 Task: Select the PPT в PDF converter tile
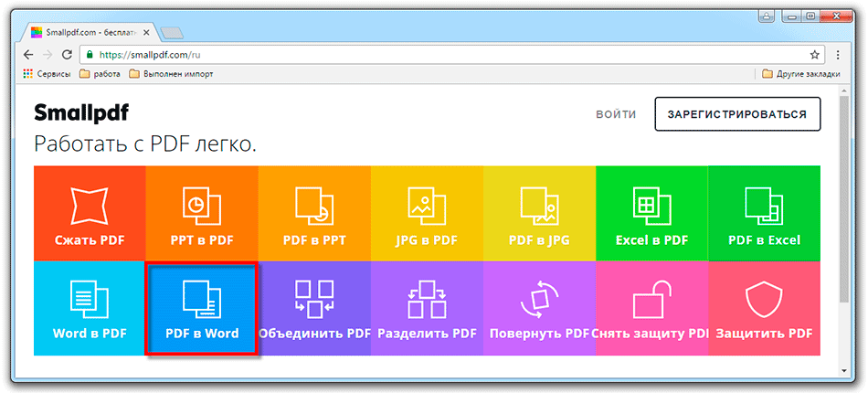(x=202, y=213)
